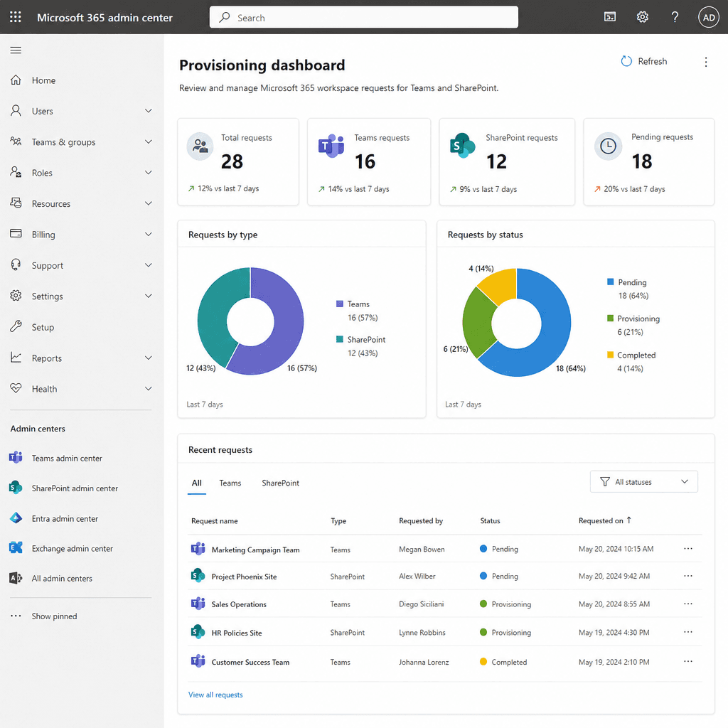
Task: Click SharePoint icon beside HR Policies Site
Action: coord(198,631)
